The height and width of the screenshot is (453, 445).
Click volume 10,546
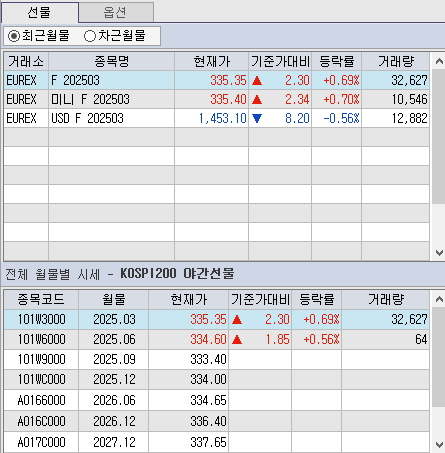click(x=409, y=99)
